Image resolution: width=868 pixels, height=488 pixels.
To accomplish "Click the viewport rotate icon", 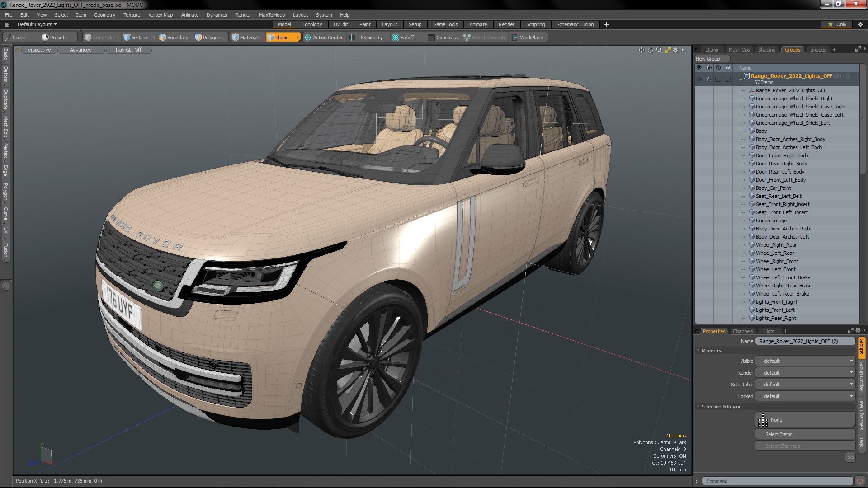I will click(650, 50).
